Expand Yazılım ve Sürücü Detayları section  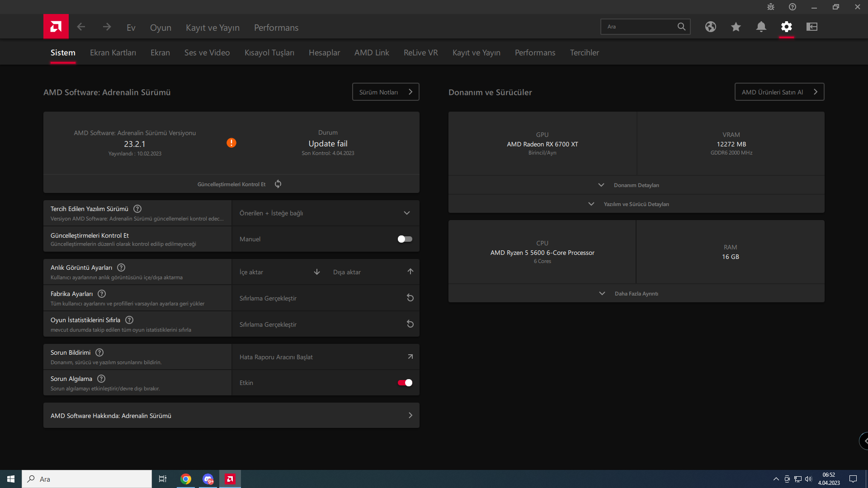[x=636, y=204]
